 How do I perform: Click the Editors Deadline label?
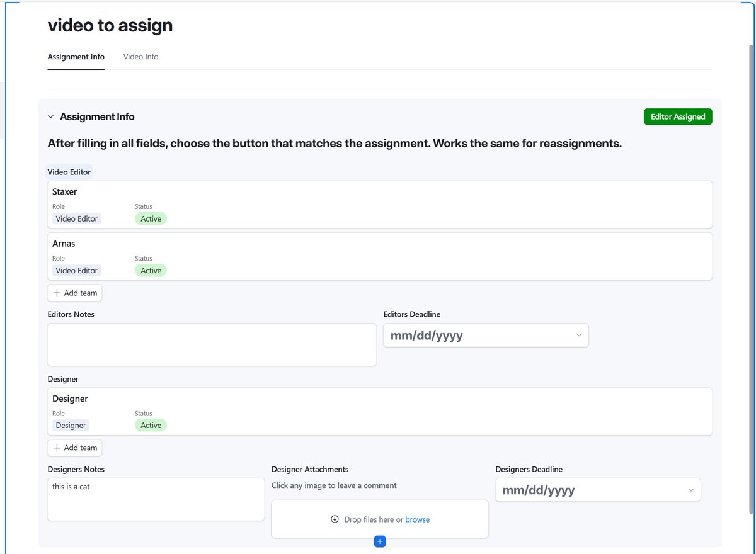tap(412, 314)
